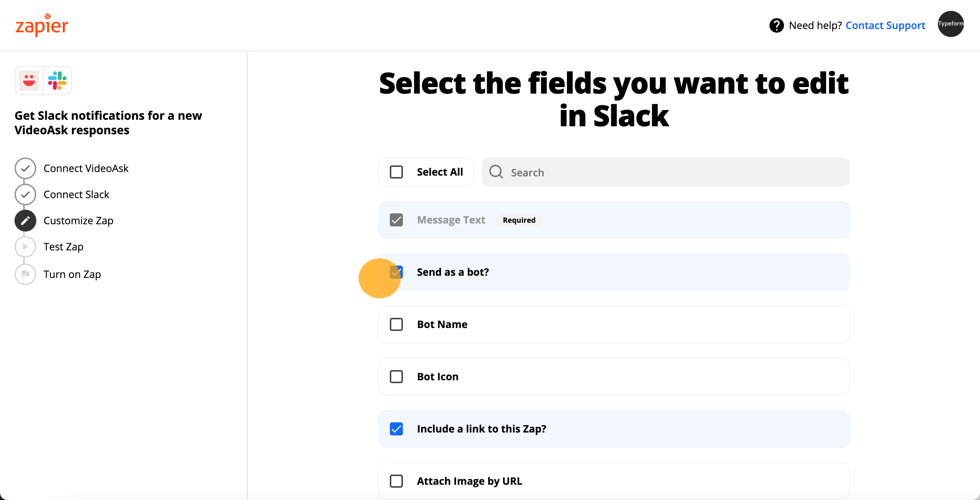Click the search magnifier icon
This screenshot has width=980, height=500.
[x=496, y=172]
